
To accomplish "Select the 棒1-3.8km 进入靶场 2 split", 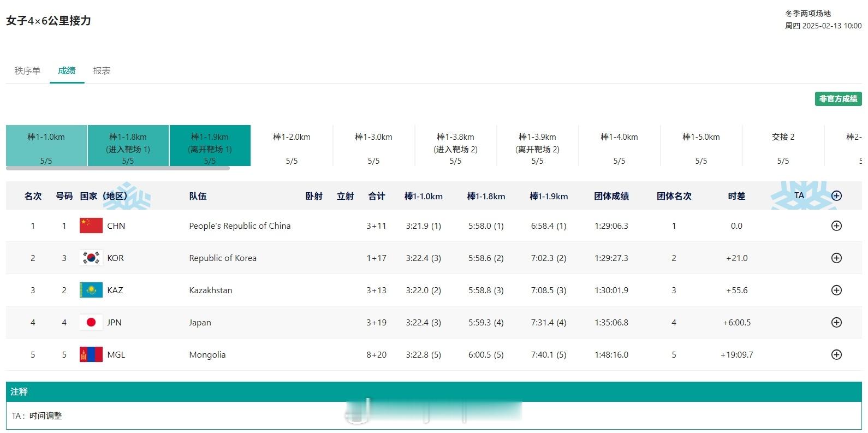I will coord(456,145).
